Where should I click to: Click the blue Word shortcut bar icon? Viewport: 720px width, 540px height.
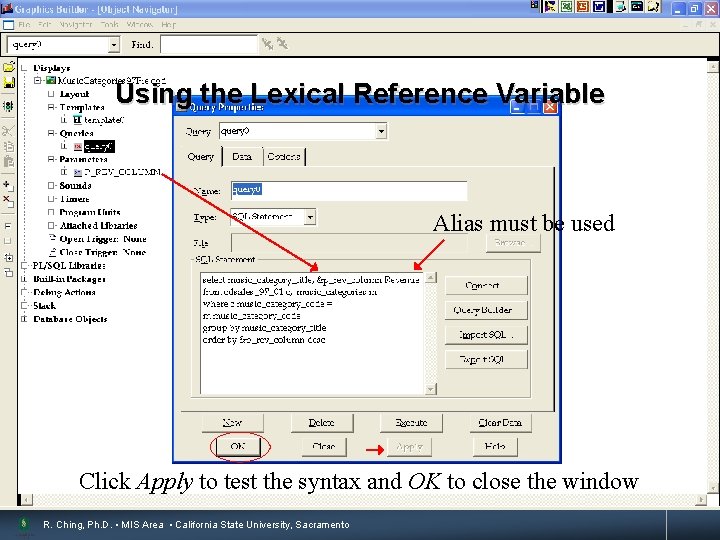[599, 6]
